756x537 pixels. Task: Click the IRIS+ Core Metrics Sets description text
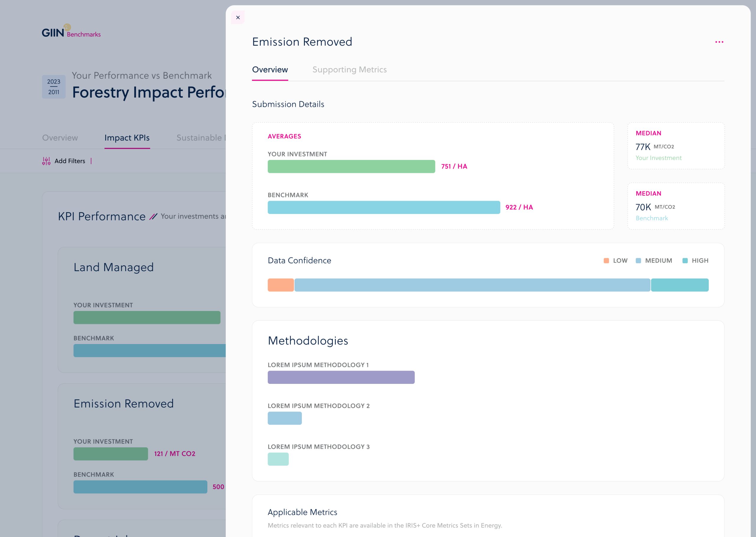click(x=384, y=525)
